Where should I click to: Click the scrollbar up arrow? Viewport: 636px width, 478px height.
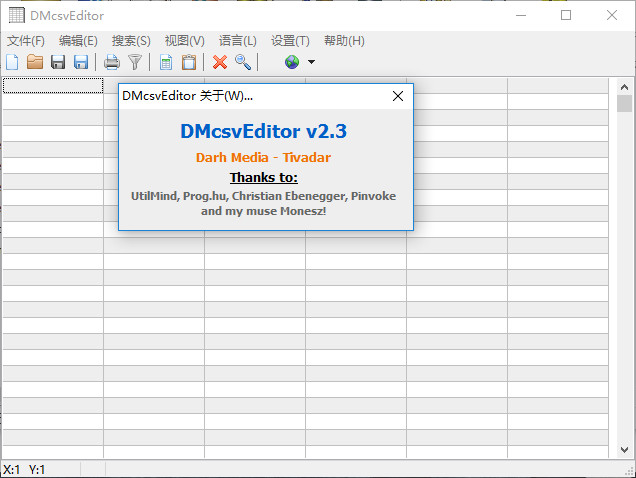[624, 87]
